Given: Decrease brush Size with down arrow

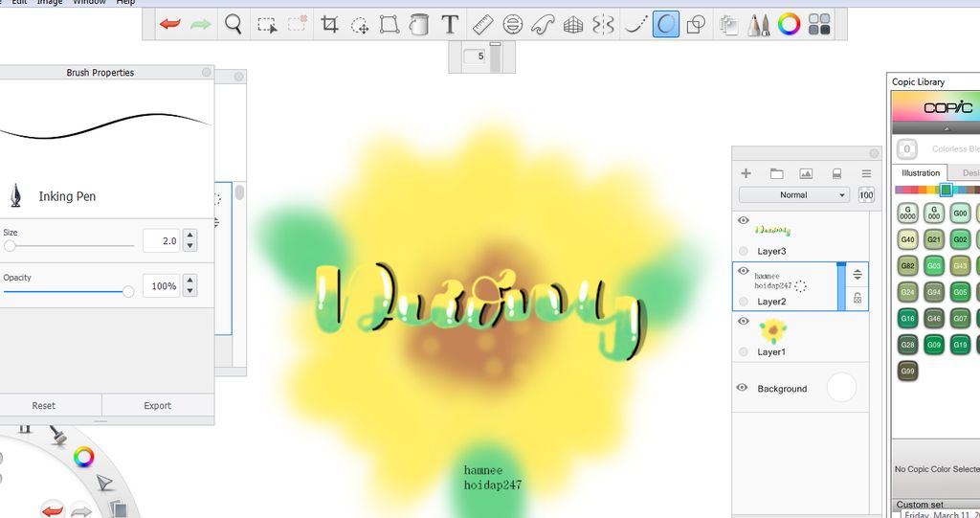Looking at the screenshot, I should click(x=190, y=246).
